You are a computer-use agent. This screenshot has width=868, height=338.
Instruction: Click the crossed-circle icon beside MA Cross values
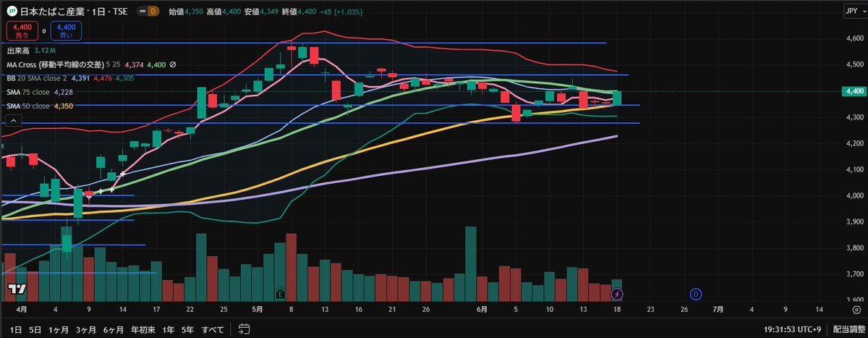(173, 64)
